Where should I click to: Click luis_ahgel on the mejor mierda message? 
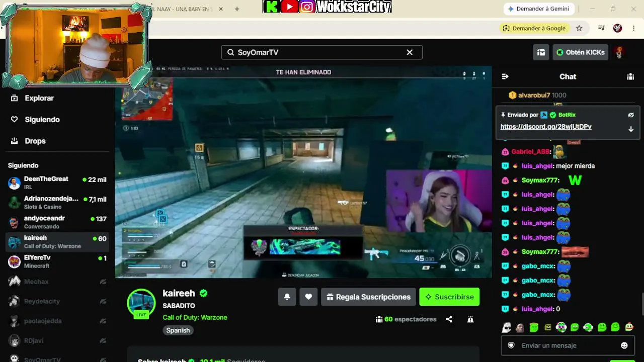click(538, 166)
